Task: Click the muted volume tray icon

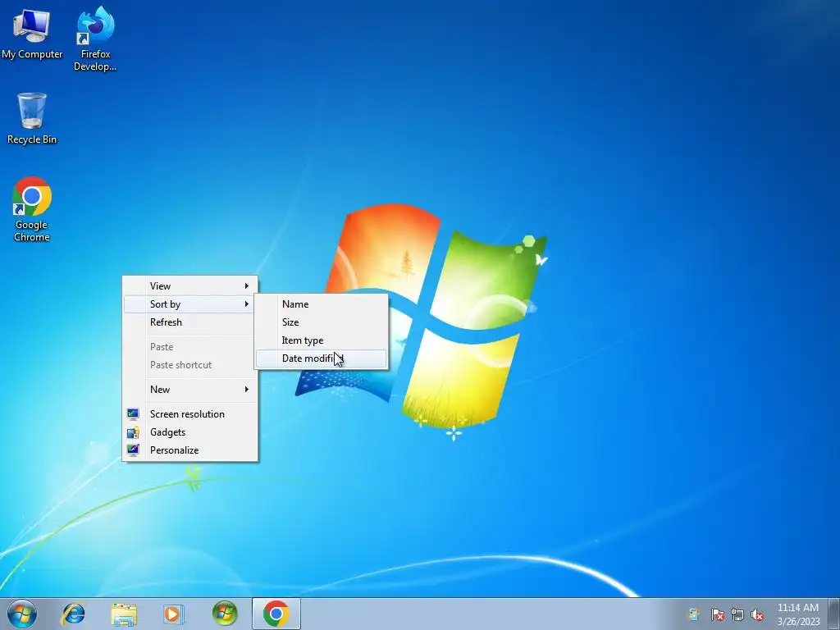Action: 757,614
